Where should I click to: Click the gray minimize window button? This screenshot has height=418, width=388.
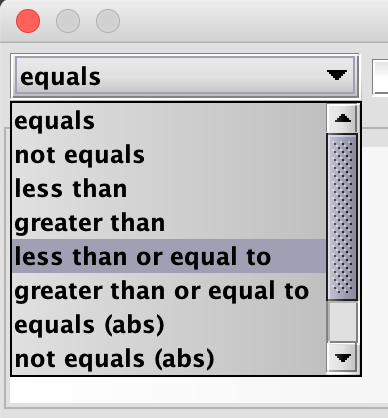pyautogui.click(x=68, y=21)
